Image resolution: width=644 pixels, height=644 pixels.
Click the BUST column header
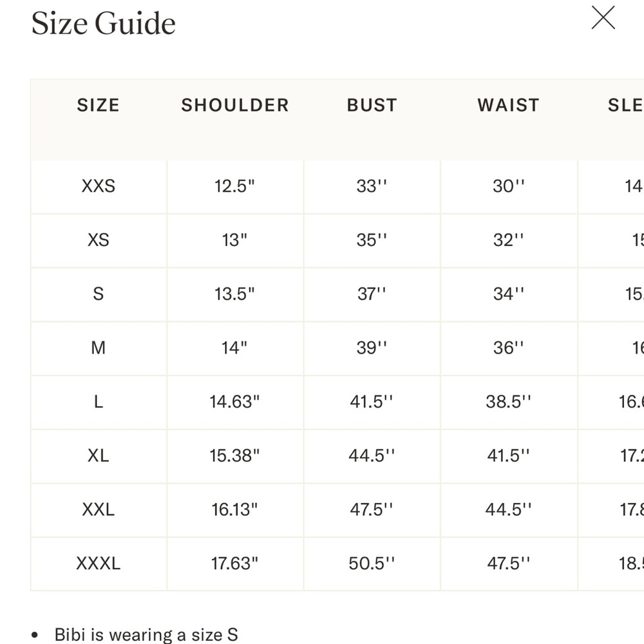pos(372,105)
